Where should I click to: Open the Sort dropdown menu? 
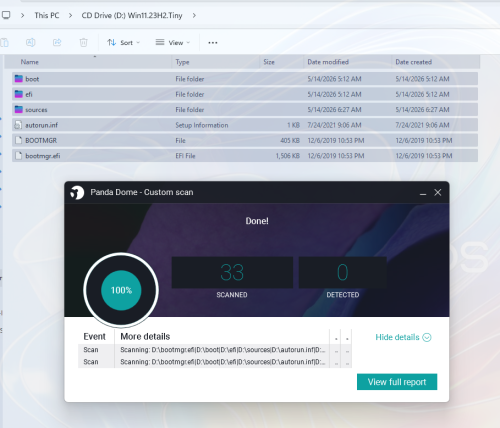coord(123,43)
